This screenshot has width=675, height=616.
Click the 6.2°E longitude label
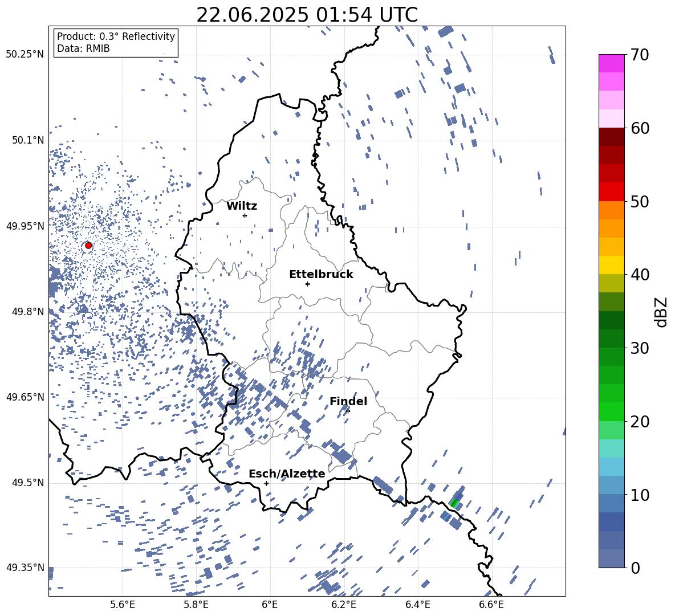pos(344,605)
